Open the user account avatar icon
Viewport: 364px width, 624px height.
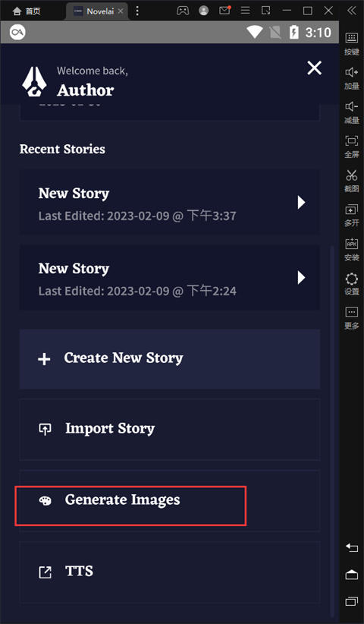(204, 11)
